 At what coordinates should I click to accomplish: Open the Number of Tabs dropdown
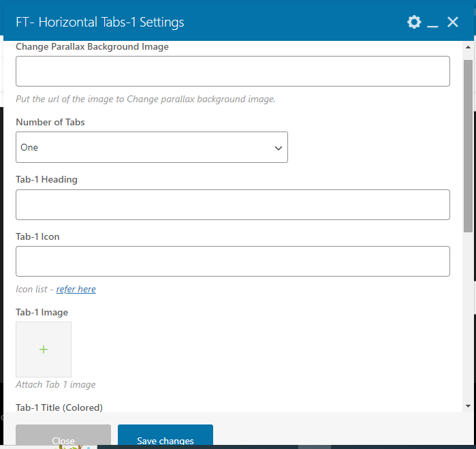coord(152,147)
